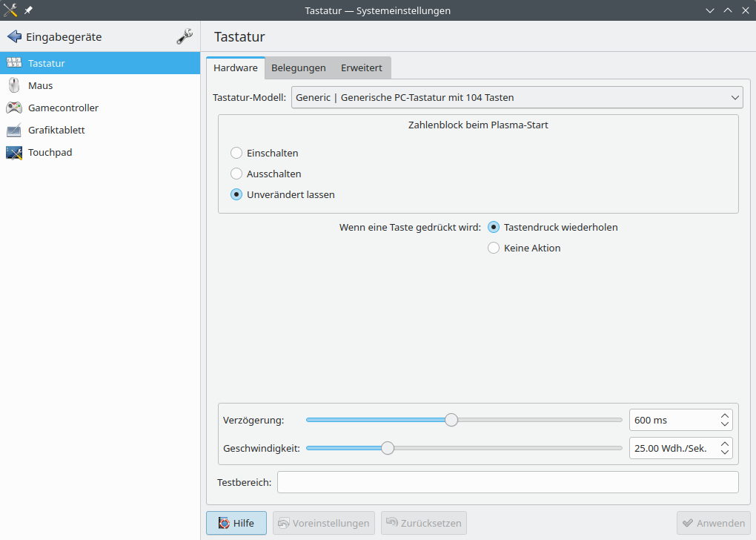Viewport: 756px width, 540px height.
Task: Select the Maus sidebar icon
Action: tap(13, 85)
